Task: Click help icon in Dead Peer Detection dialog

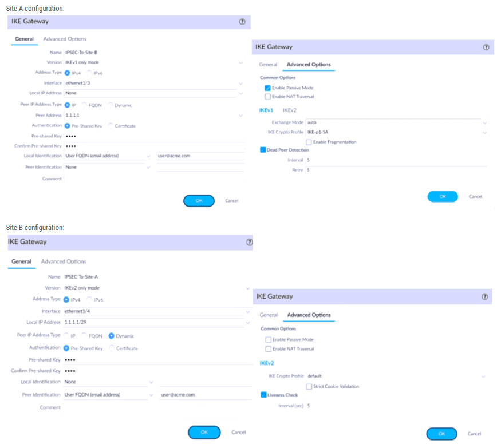Action: click(486, 47)
